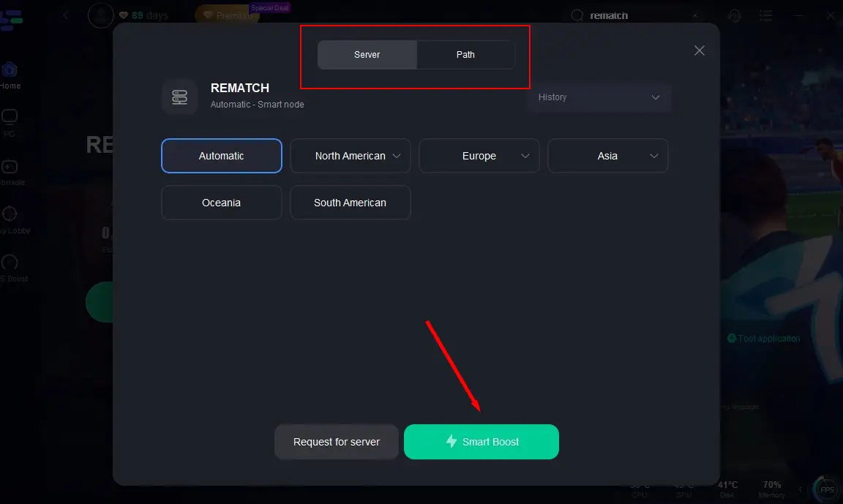843x504 pixels.
Task: Pick the South American server region
Action: point(350,203)
